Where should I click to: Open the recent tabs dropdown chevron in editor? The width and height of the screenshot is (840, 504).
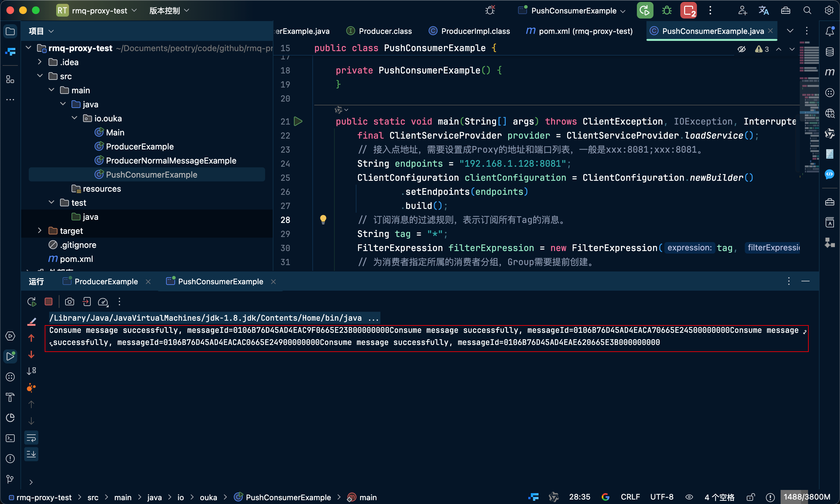click(790, 31)
